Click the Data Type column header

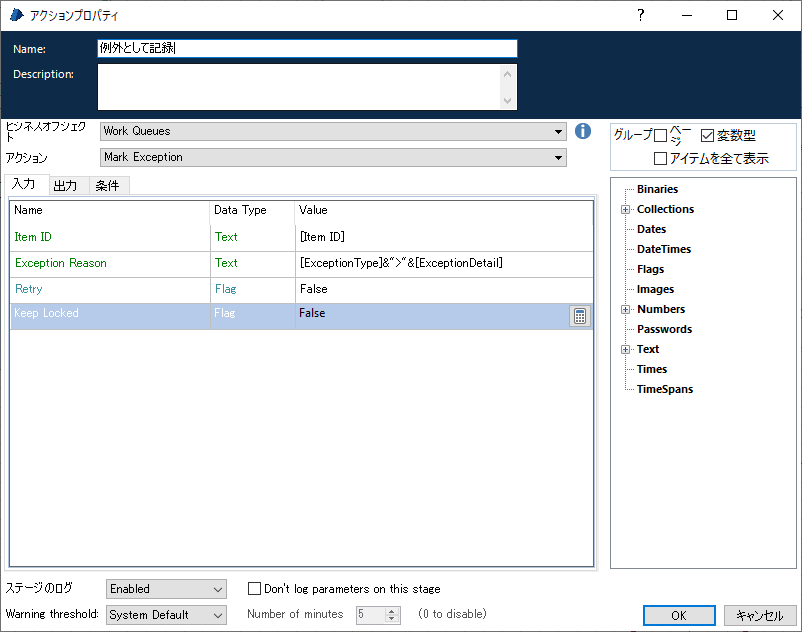click(x=252, y=210)
